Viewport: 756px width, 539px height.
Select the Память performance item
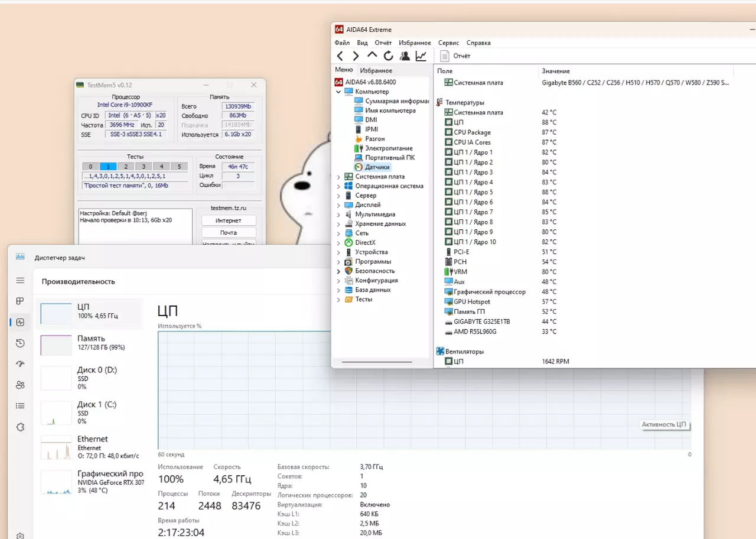pos(89,345)
